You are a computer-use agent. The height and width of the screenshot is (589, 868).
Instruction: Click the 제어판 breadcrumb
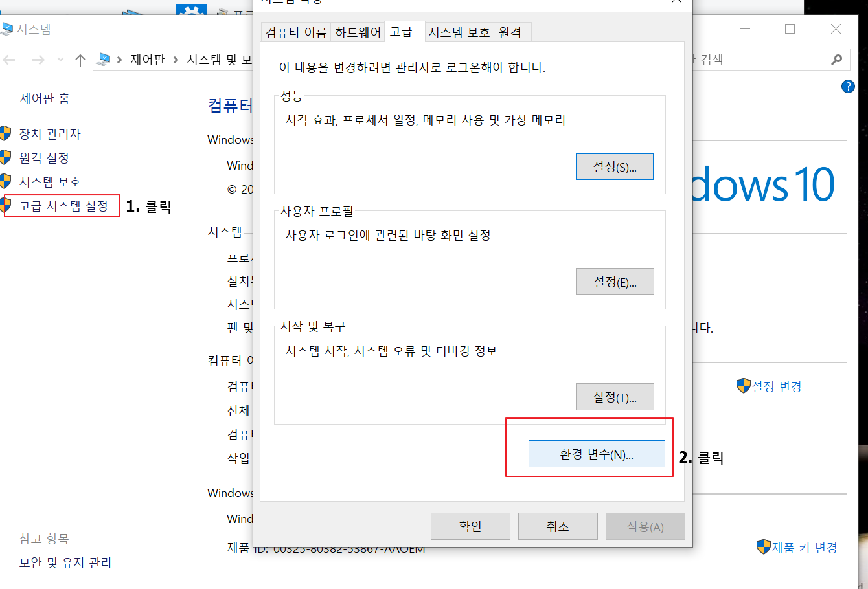point(148,60)
